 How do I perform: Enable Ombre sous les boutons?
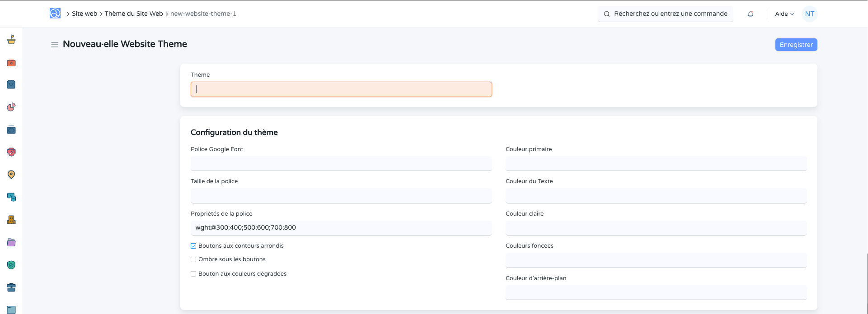click(x=193, y=259)
